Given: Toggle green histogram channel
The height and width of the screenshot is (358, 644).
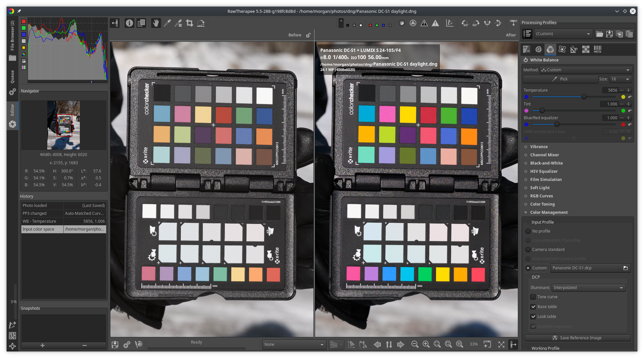Looking at the screenshot, I should [x=24, y=28].
